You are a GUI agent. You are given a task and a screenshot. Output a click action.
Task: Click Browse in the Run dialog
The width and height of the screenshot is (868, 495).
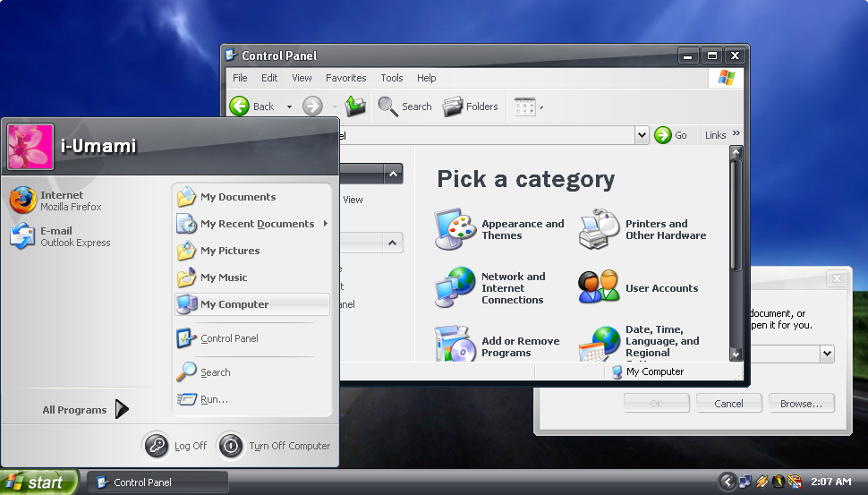point(801,404)
